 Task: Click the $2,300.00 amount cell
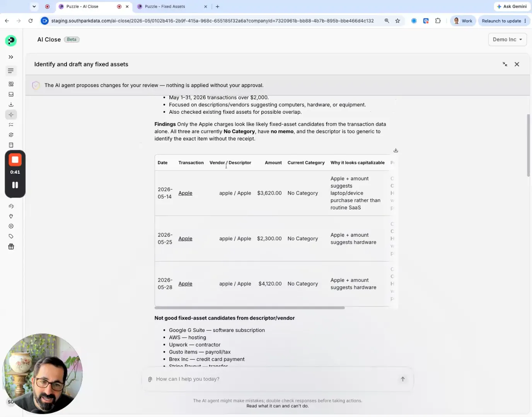pos(269,239)
